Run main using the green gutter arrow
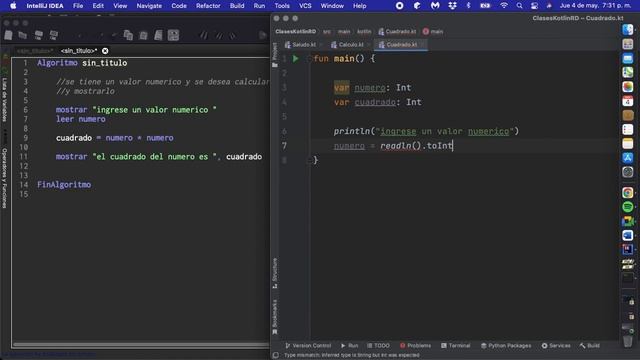This screenshot has width=640, height=360. [x=296, y=59]
